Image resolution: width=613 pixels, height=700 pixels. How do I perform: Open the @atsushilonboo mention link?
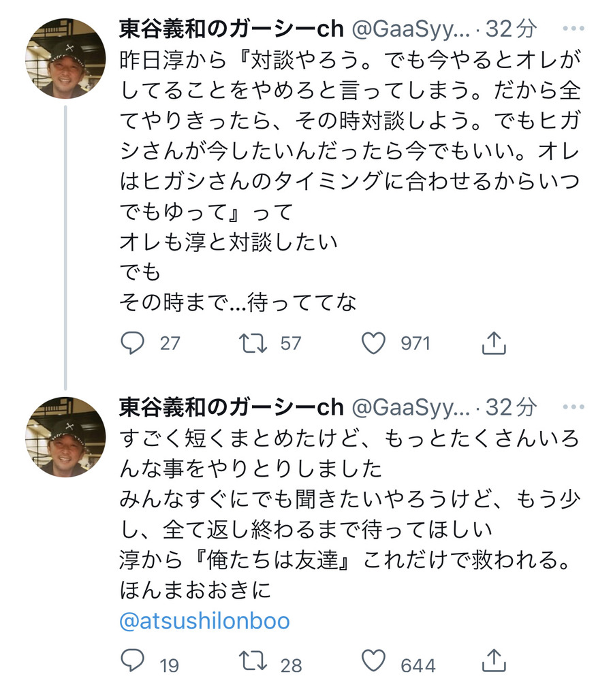point(204,620)
